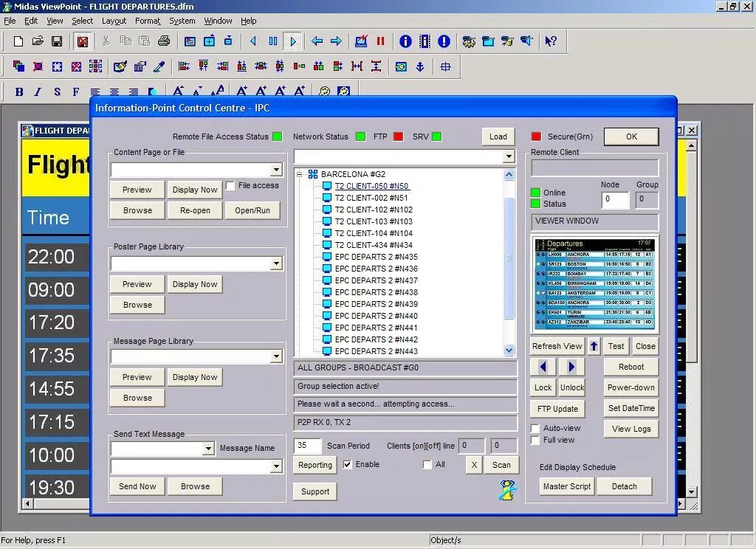This screenshot has width=756, height=549.
Task: Open the System menu
Action: 182,21
